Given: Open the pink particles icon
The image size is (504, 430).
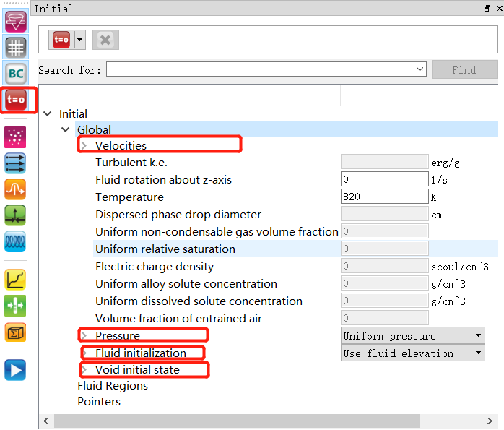Looking at the screenshot, I should 15,137.
